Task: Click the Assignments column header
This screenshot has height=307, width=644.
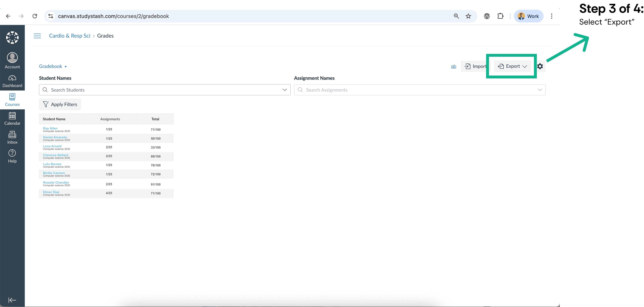Action: [110, 119]
